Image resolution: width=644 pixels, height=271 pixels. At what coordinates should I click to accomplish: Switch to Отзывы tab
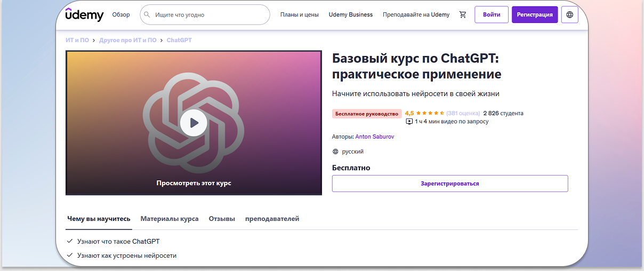click(222, 219)
